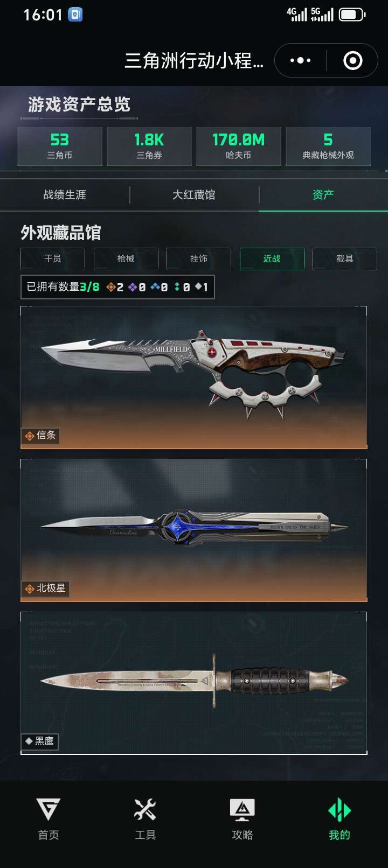Open the 北极星 blue dagger skin card
Screen dimensions: 388x868
pos(194,530)
